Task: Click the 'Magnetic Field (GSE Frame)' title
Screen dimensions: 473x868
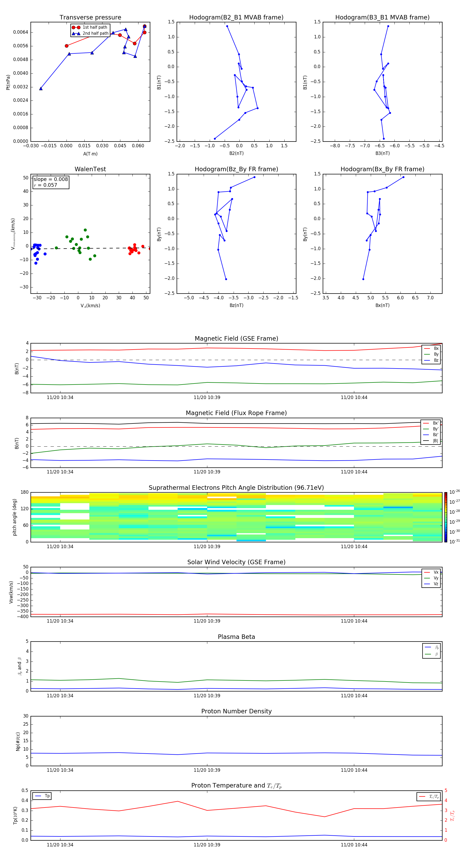Action: pyautogui.click(x=236, y=339)
